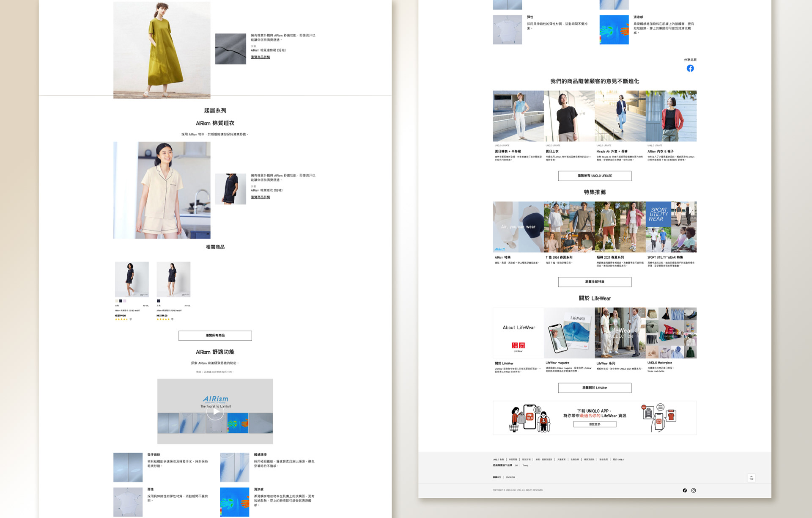Open the 夏日褲裝 + 半身裙 update card image
Image resolution: width=812 pixels, height=518 pixels.
pyautogui.click(x=518, y=116)
